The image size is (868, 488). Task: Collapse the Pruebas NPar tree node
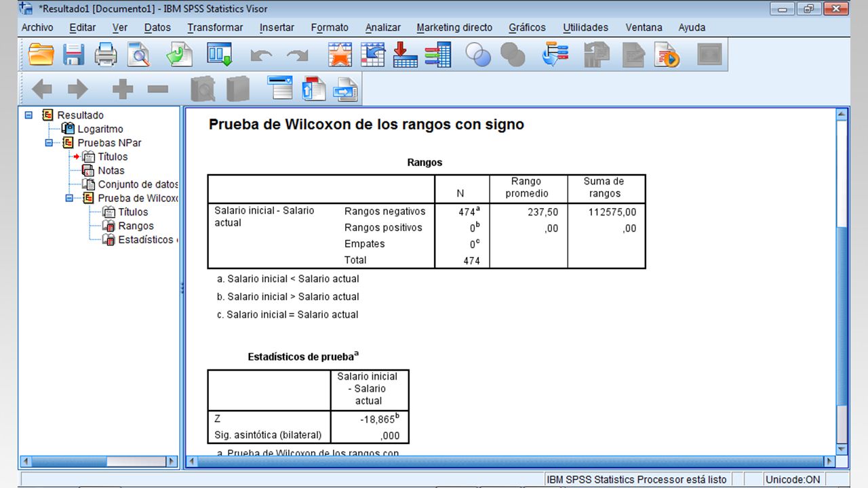[49, 143]
